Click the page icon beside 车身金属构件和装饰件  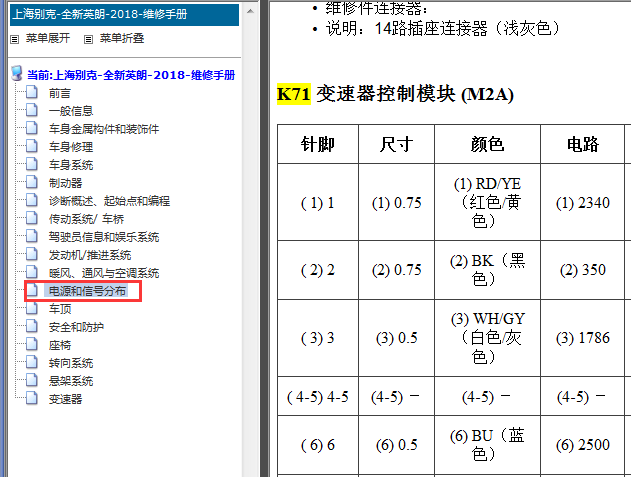coord(32,128)
